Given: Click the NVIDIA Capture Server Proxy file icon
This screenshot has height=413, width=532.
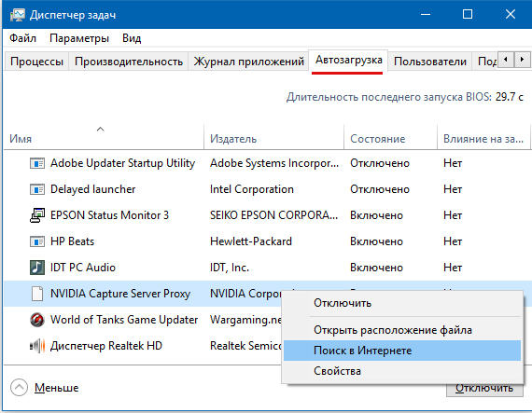Looking at the screenshot, I should tap(37, 294).
